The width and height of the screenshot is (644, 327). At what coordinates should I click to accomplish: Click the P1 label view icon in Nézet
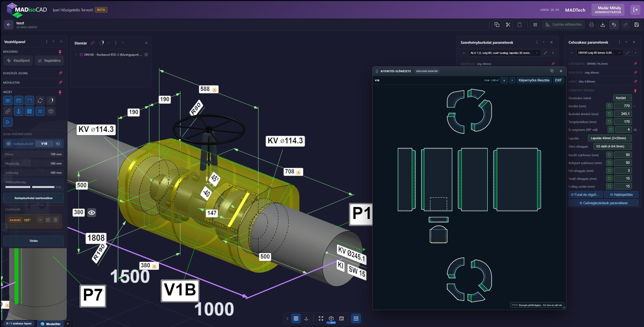point(19,100)
